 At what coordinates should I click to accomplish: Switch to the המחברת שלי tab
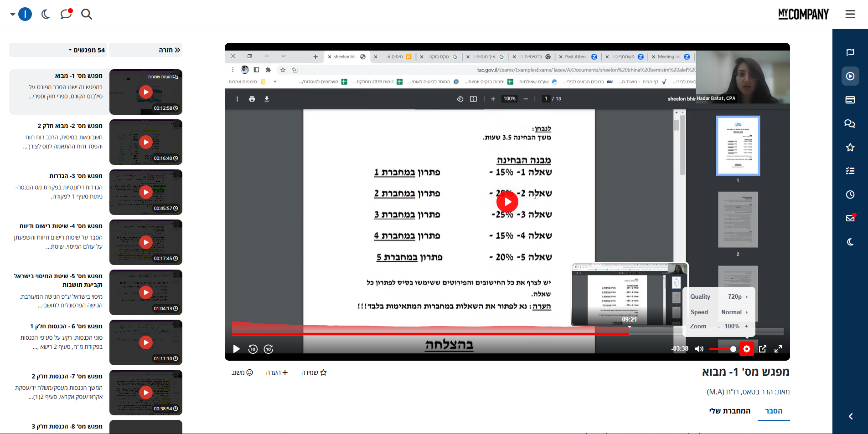[729, 411]
